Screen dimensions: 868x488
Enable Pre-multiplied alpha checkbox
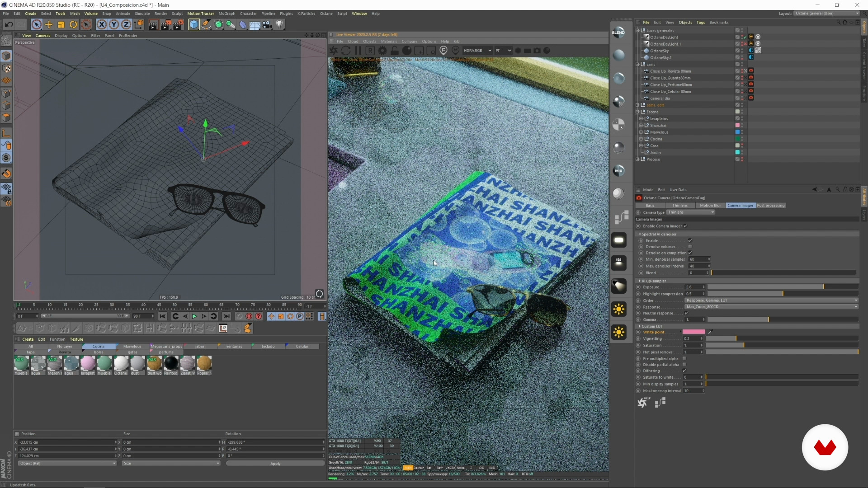tap(684, 358)
